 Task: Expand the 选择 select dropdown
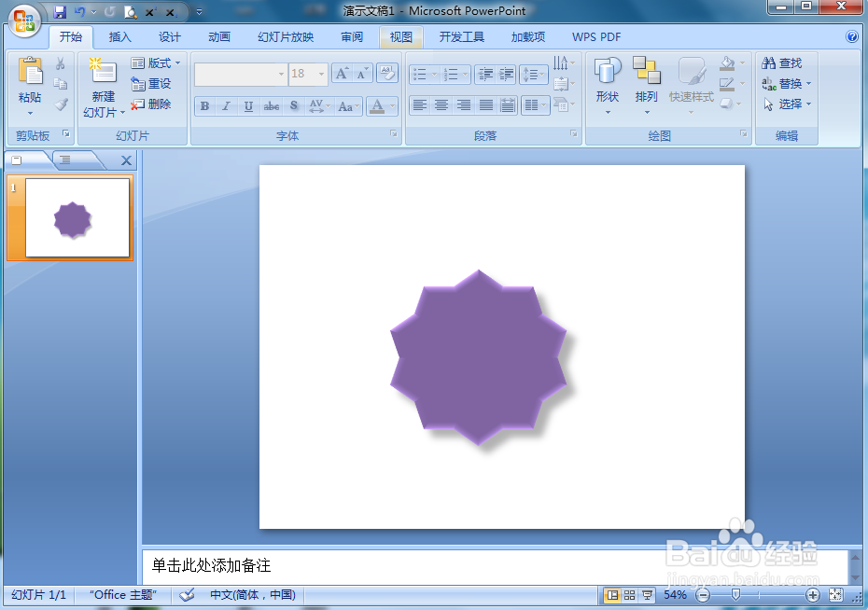tap(787, 104)
